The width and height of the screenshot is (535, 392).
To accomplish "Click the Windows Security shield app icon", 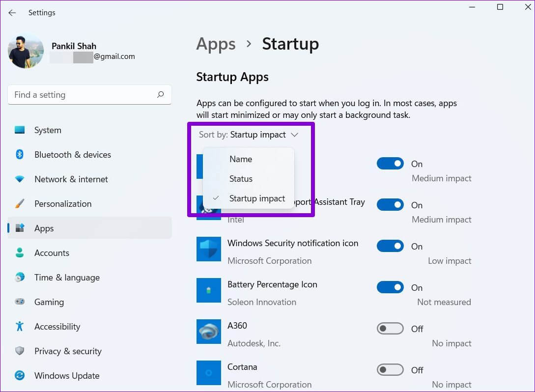I will [x=209, y=249].
